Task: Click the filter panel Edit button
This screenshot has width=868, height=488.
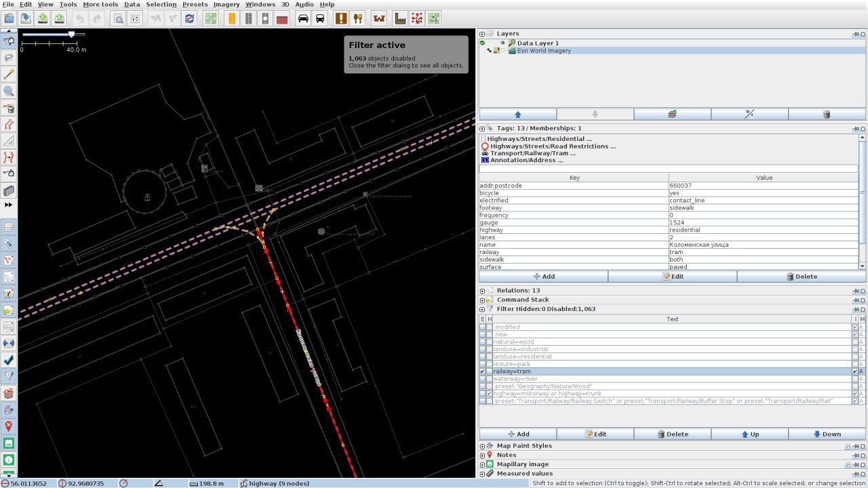Action: [x=595, y=434]
